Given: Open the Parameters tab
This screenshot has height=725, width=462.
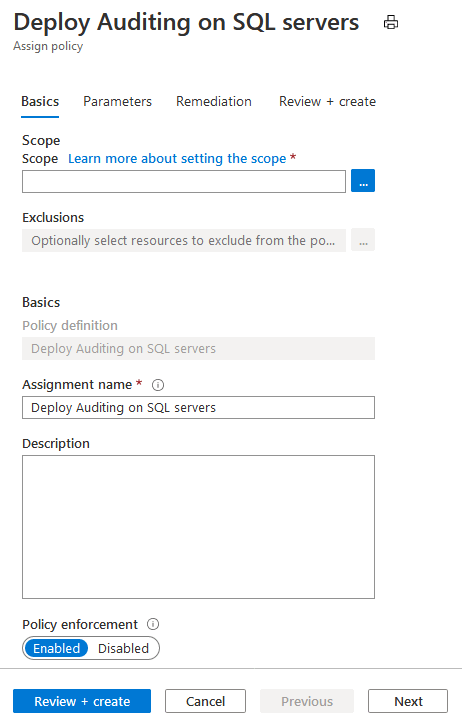Looking at the screenshot, I should tap(117, 101).
